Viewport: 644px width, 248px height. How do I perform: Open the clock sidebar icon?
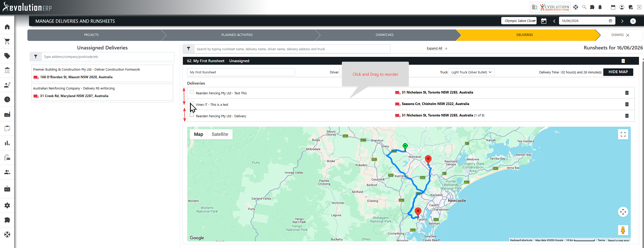[x=7, y=99]
